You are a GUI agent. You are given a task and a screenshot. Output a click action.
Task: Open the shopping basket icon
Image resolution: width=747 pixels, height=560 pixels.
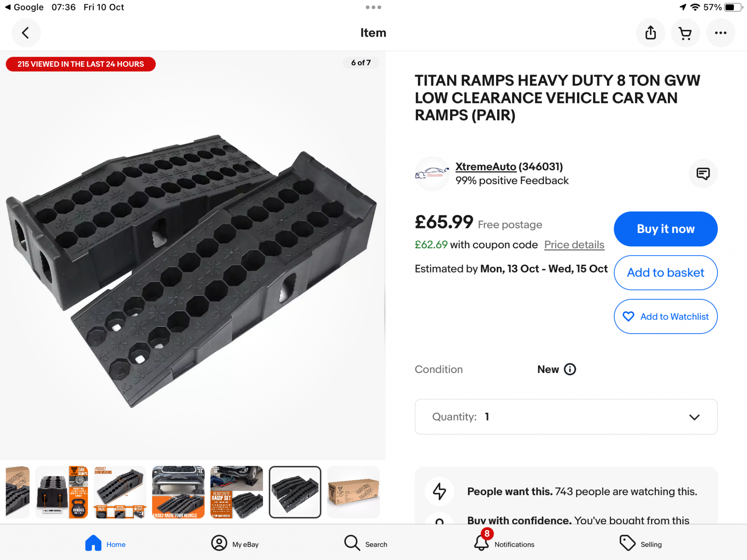(x=685, y=33)
